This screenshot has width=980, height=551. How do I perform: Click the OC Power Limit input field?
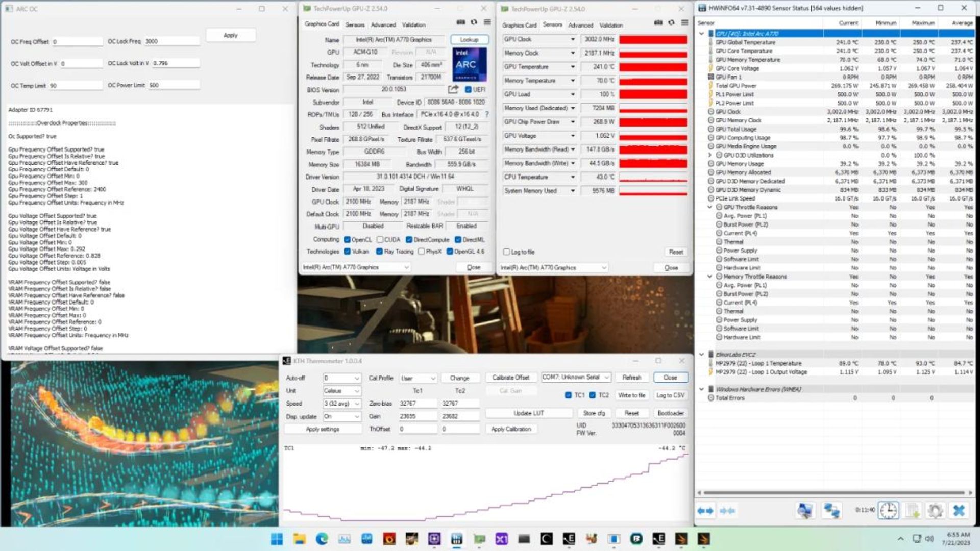174,85
